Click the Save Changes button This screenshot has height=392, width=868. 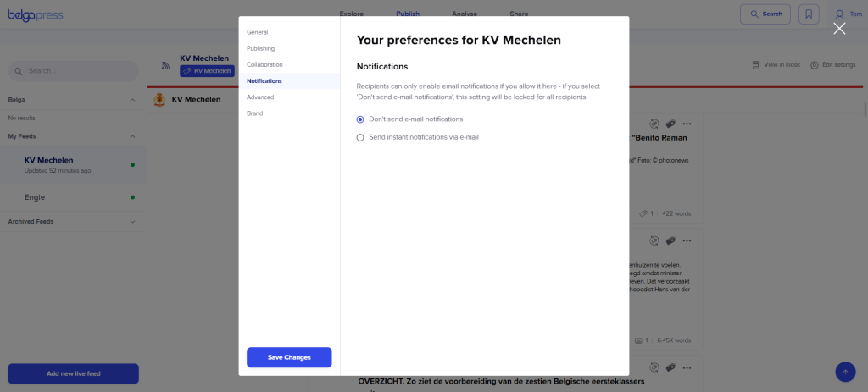coord(289,357)
